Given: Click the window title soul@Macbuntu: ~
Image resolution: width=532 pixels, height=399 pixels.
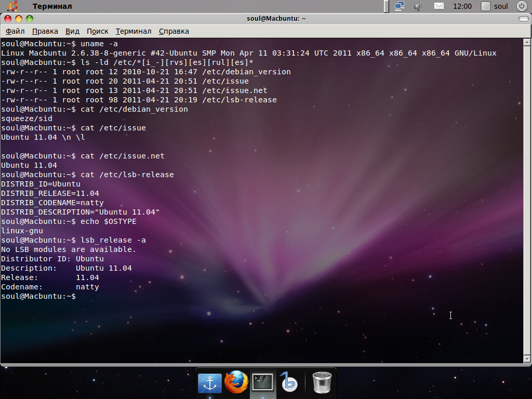Looking at the screenshot, I should coord(276,19).
